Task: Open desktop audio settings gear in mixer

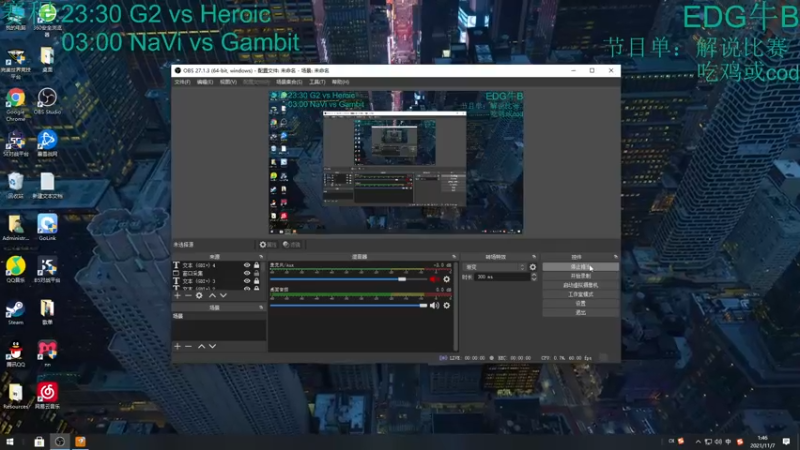Action: pos(446,306)
